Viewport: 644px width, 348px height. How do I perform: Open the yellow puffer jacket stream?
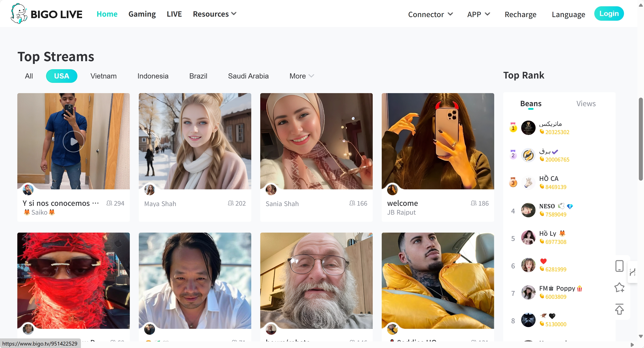438,281
